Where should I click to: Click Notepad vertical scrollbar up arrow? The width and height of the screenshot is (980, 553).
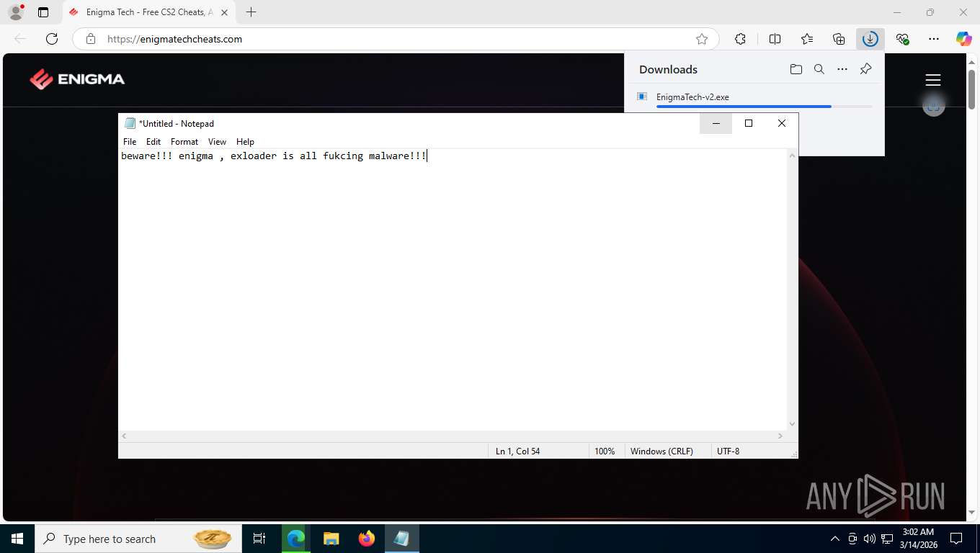click(793, 156)
